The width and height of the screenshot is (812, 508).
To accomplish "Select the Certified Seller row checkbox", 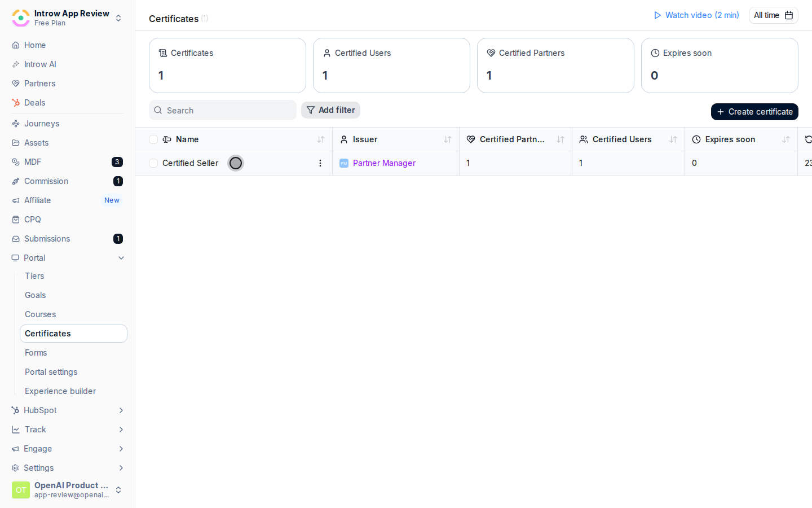I will click(x=153, y=163).
